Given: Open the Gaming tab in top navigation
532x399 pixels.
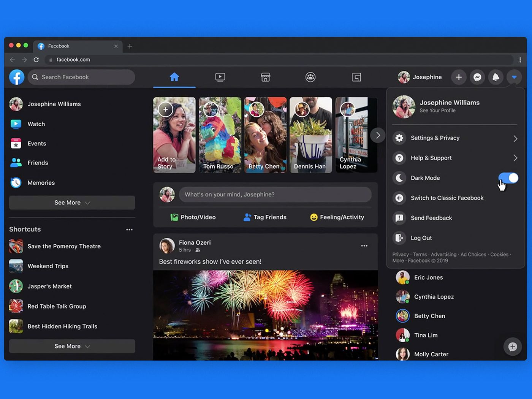Looking at the screenshot, I should (x=356, y=77).
